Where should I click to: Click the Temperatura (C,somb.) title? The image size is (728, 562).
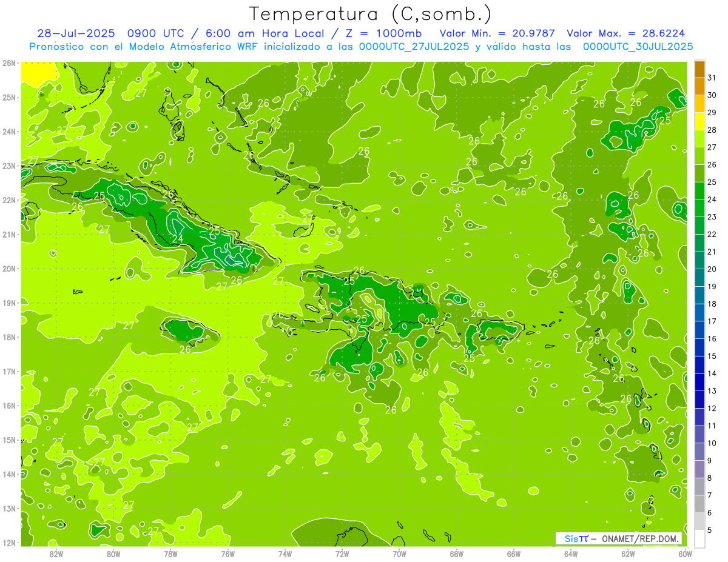(x=370, y=15)
